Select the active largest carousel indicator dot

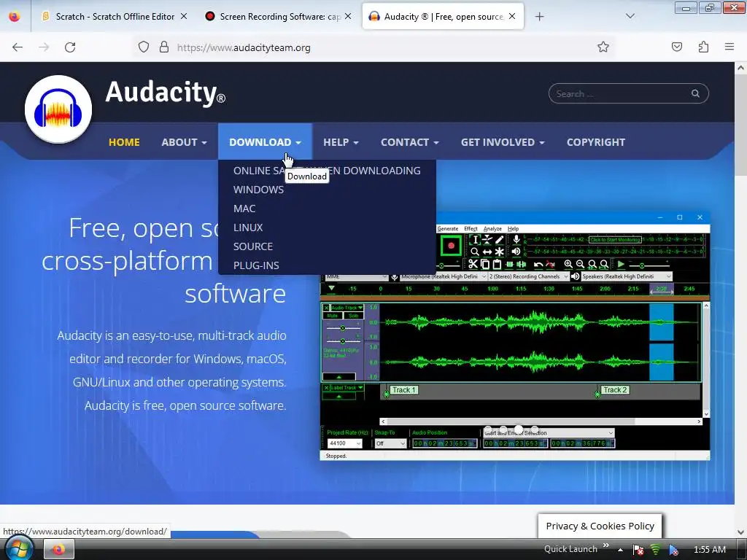(519, 429)
